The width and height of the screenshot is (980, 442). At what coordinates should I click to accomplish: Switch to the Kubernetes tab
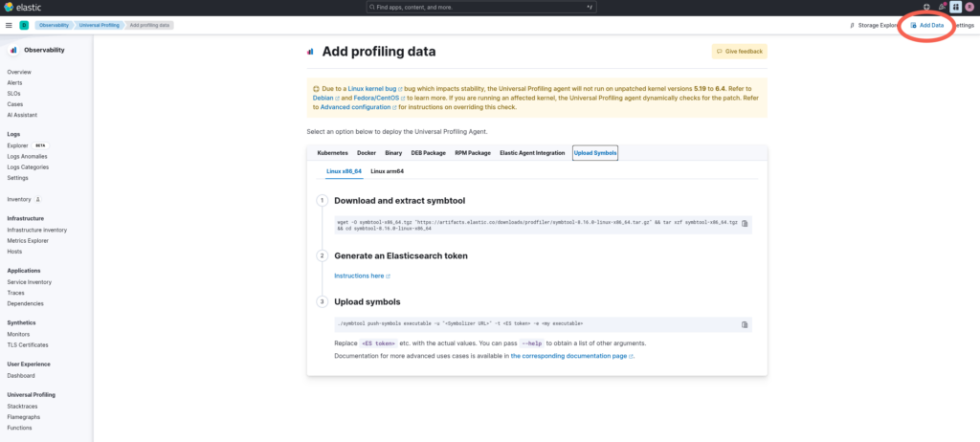tap(332, 152)
